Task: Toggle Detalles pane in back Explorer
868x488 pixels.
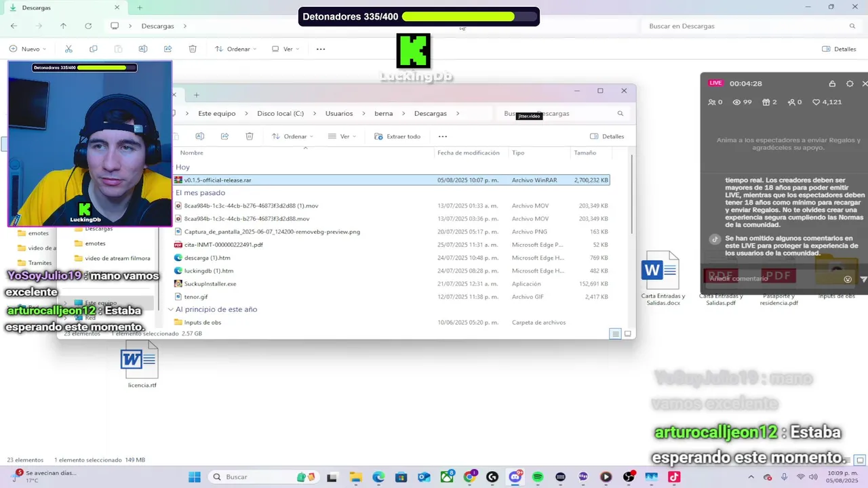Action: pyautogui.click(x=839, y=49)
